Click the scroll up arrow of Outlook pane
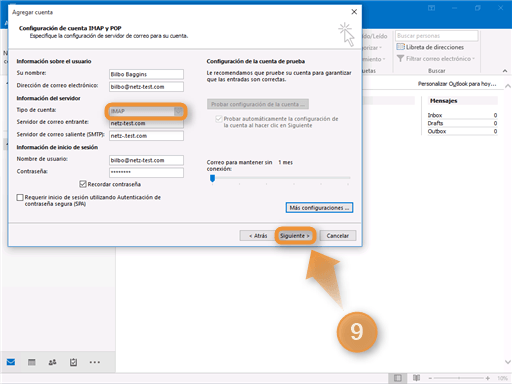Screen dimensions: 512x384 pos(508,86)
